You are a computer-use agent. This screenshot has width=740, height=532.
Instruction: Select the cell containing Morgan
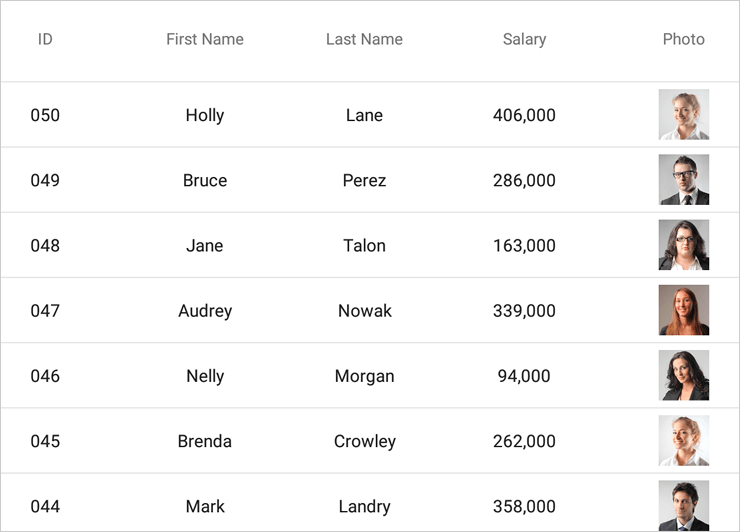point(364,376)
